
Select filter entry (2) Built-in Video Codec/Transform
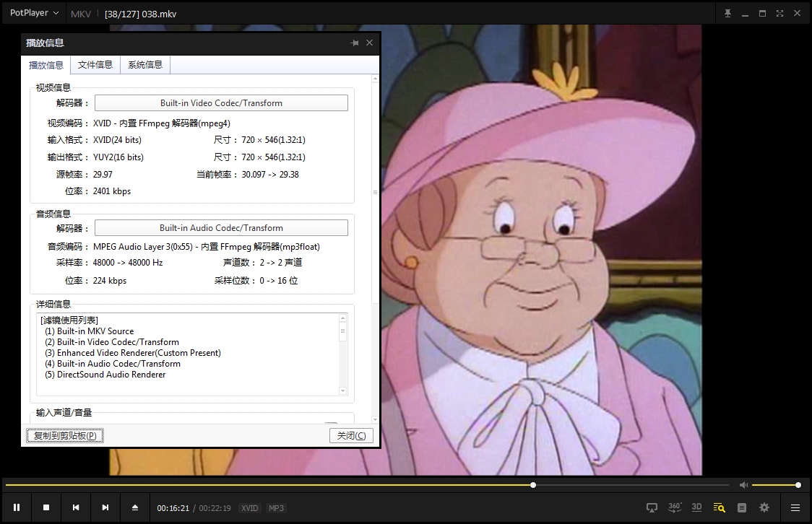pos(112,342)
